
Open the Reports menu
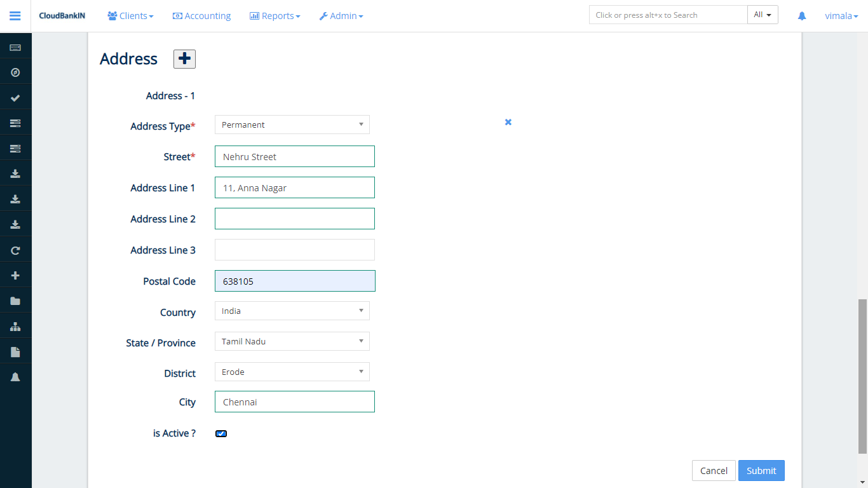point(275,15)
